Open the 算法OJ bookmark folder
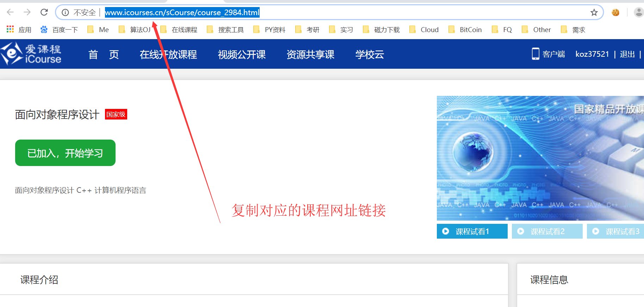This screenshot has width=644, height=307. 135,30
